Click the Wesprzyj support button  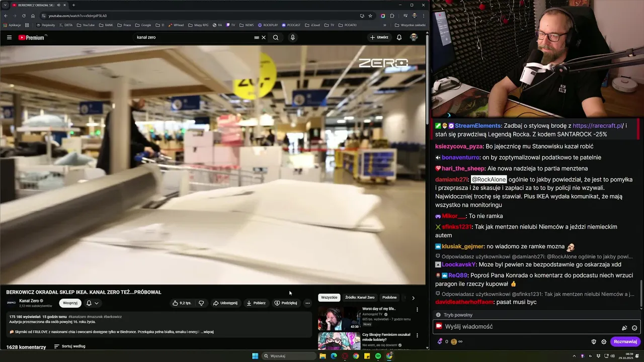70,303
